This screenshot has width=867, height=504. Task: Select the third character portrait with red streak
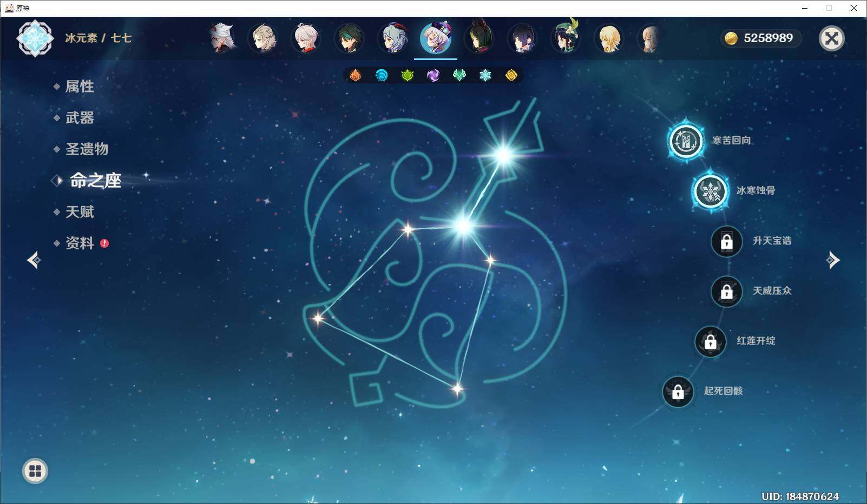(x=306, y=38)
